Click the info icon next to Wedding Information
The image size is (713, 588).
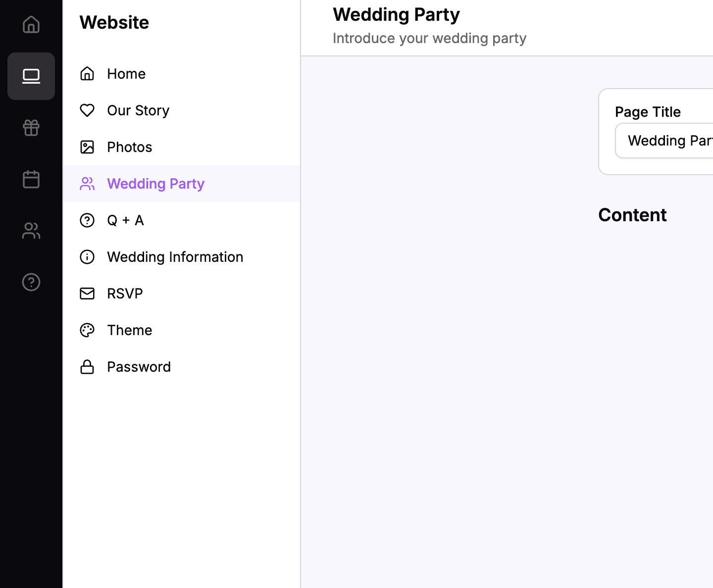87,257
